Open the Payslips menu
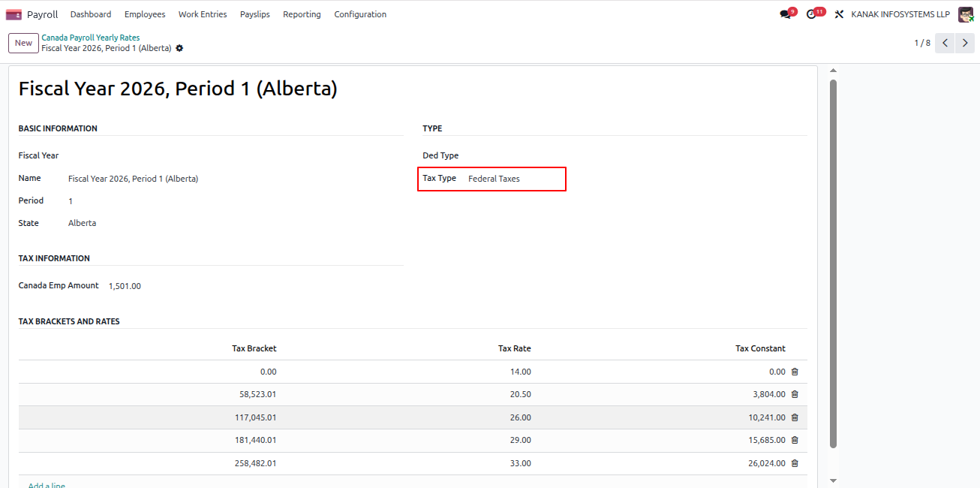Image resolution: width=980 pixels, height=488 pixels. [255, 14]
